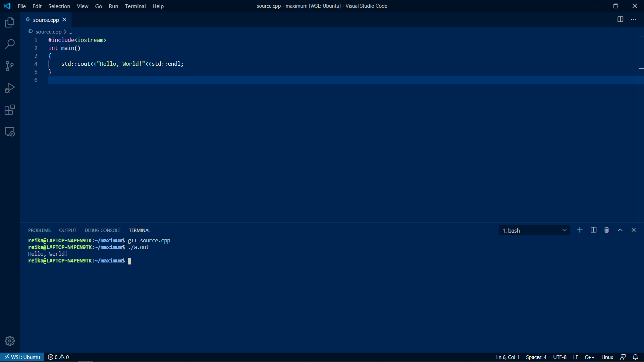Kill terminal with trash icon
This screenshot has width=644, height=362.
(606, 230)
